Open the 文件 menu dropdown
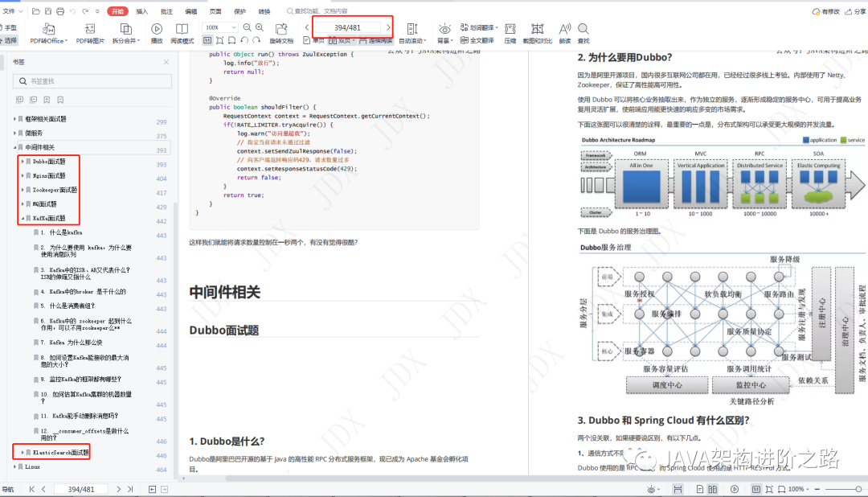Viewport: 868px width, 497px height. pyautogui.click(x=13, y=11)
